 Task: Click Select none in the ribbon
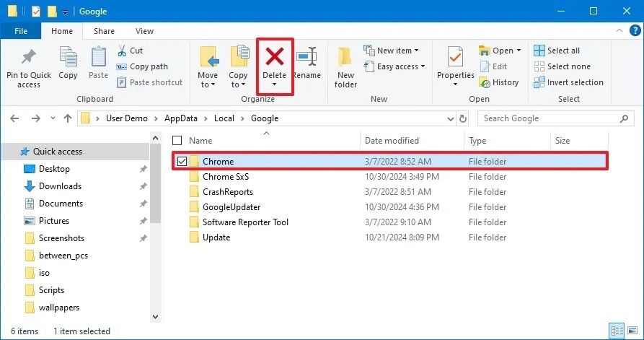click(562, 66)
